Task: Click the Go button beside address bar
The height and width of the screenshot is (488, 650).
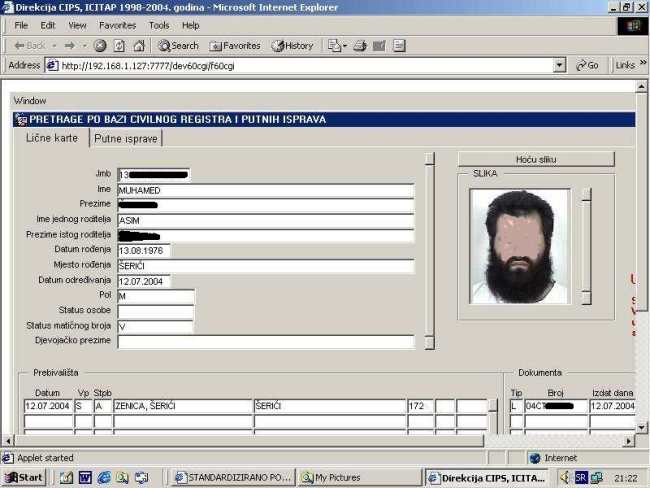Action: [x=587, y=65]
